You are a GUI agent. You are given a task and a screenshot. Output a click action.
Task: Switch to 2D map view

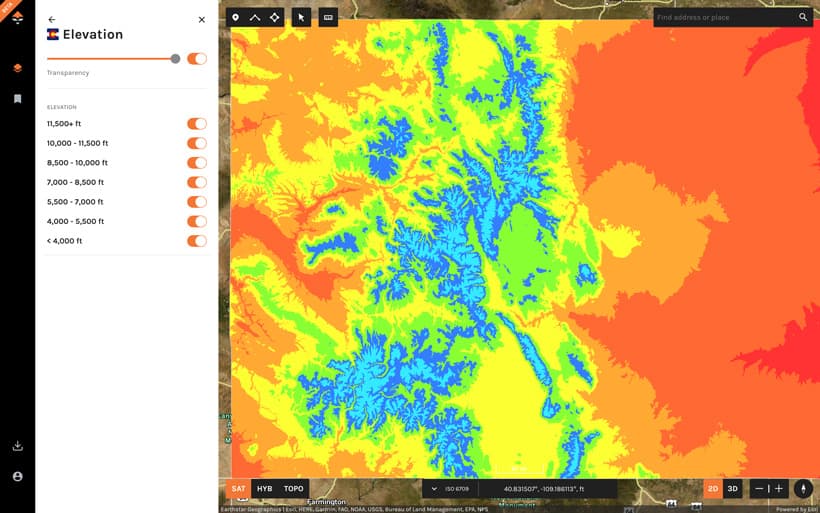[713, 488]
